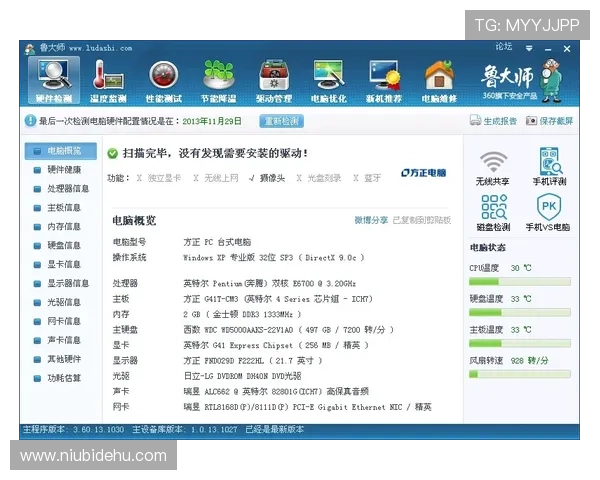Click the 主设备库版本 status bar entry
600x480 pixels.
click(x=185, y=429)
